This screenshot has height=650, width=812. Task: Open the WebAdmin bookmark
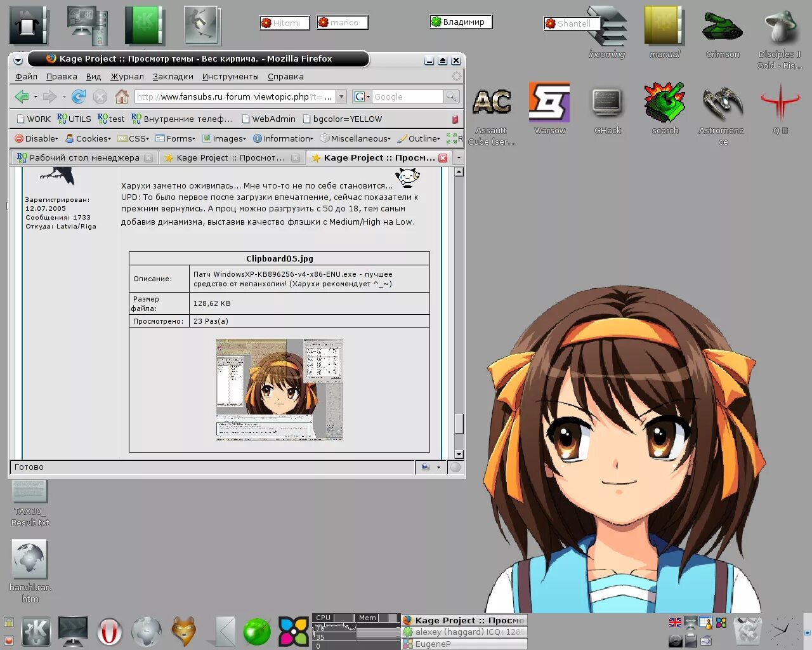[268, 119]
